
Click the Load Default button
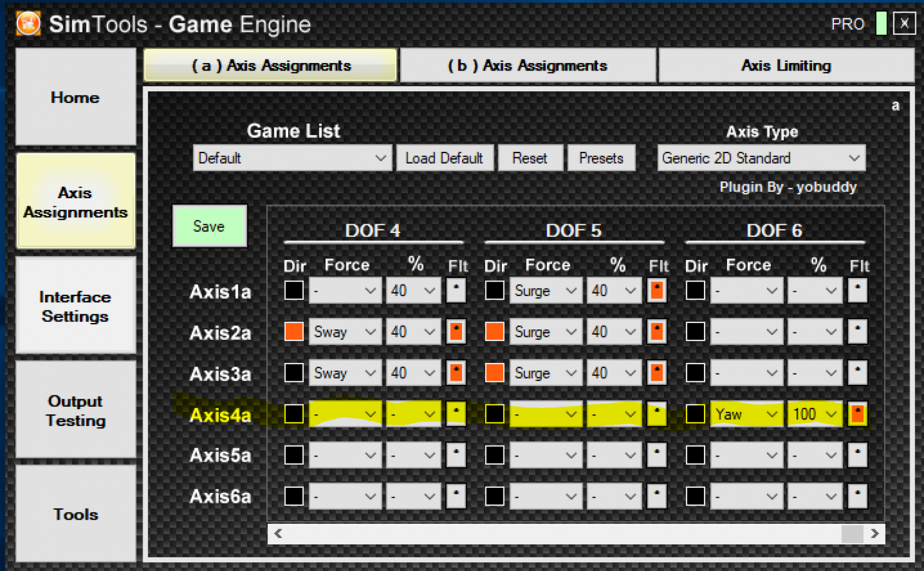[x=445, y=158]
